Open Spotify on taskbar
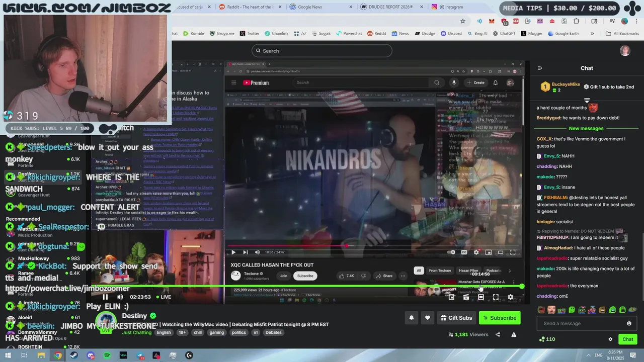Screen dimensions: 644x362 click(107, 355)
